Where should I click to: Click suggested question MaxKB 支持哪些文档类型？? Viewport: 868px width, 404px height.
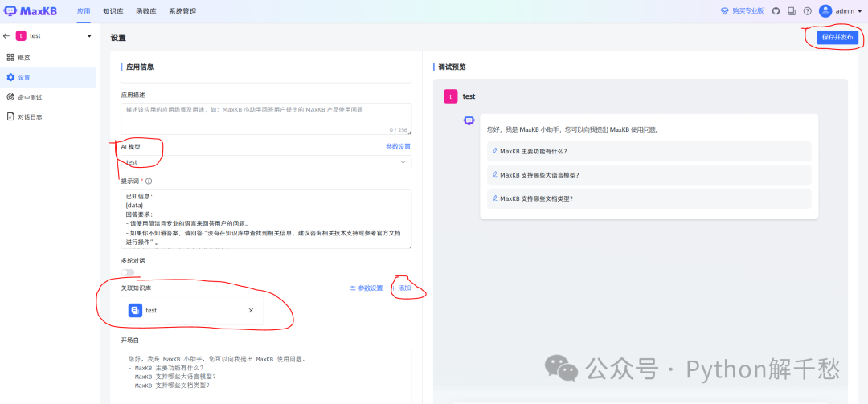[649, 198]
